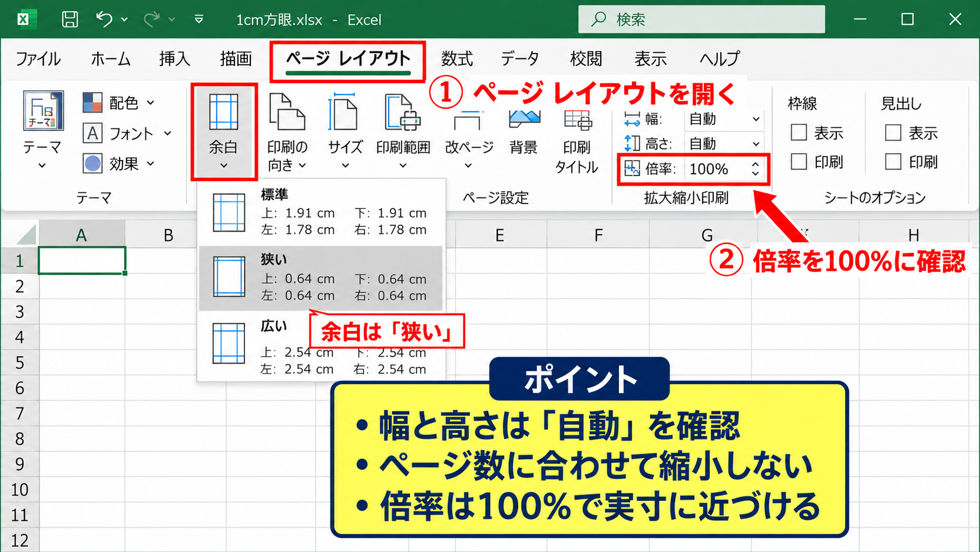
Task: Toggle 枠線 表示 gridlines view checkbox
Action: 799,133
